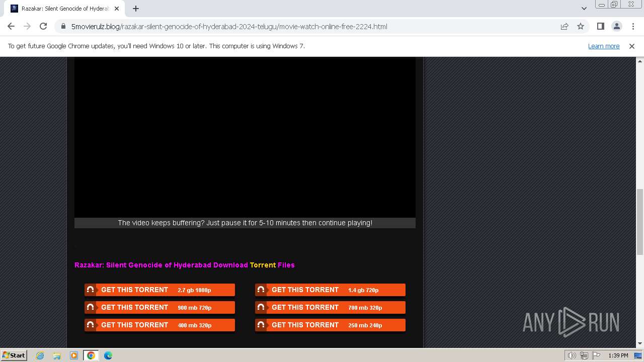644x362 pixels.
Task: Open the volume control in system tray
Action: (x=572, y=355)
